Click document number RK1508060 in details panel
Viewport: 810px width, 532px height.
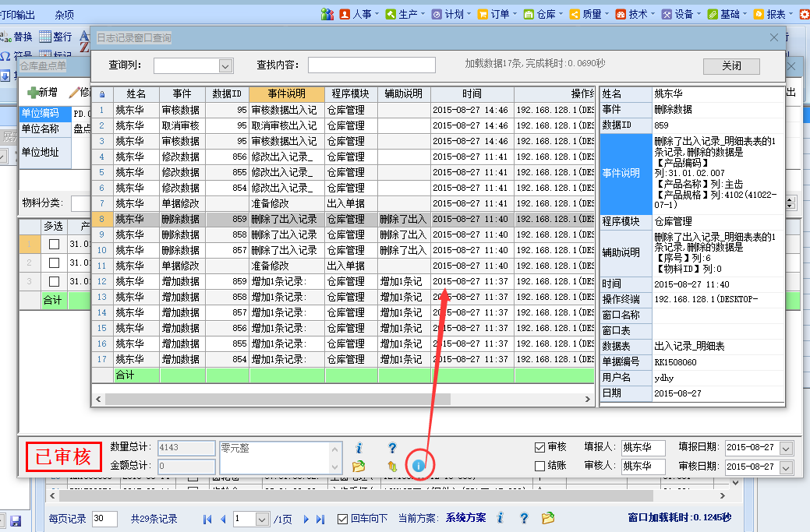(675, 362)
